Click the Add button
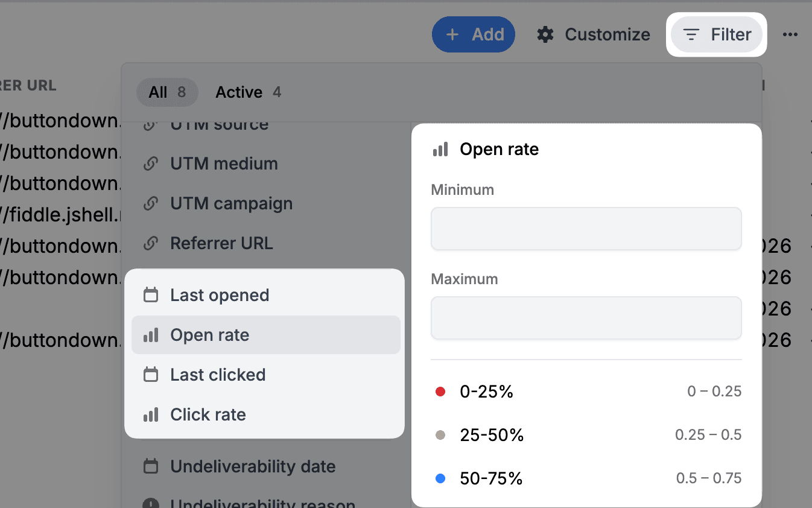The height and width of the screenshot is (508, 812). (474, 34)
